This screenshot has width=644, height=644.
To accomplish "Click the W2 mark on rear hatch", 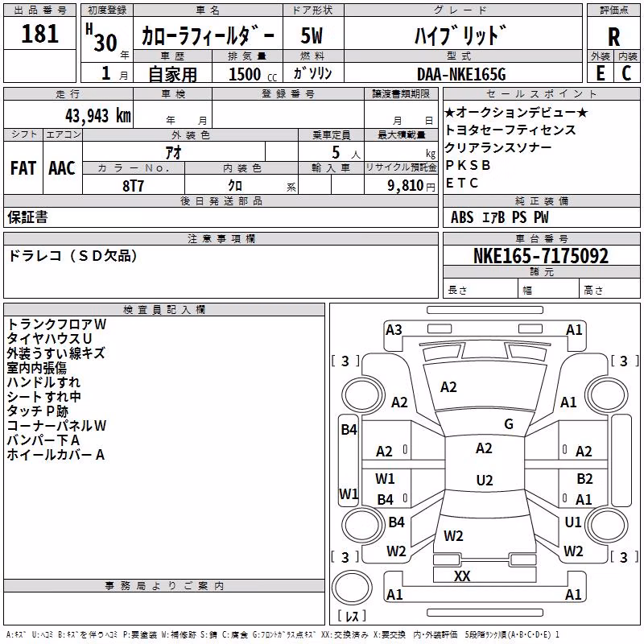I will [453, 536].
